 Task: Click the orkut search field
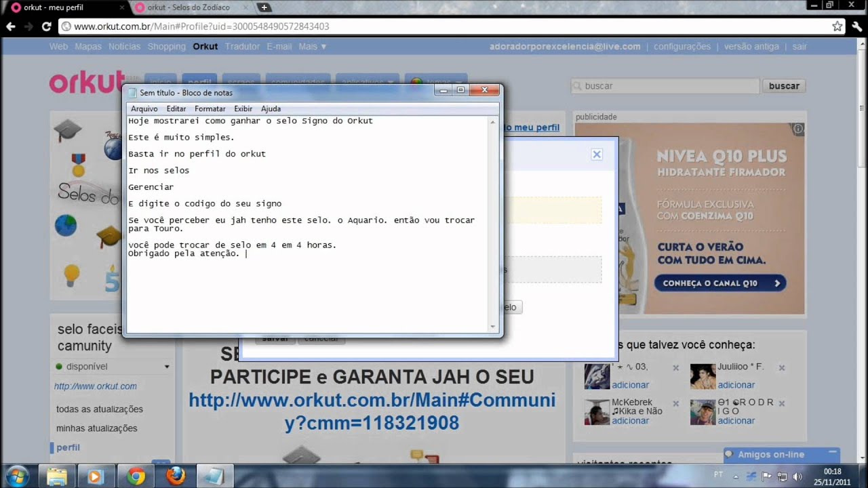[x=665, y=86]
